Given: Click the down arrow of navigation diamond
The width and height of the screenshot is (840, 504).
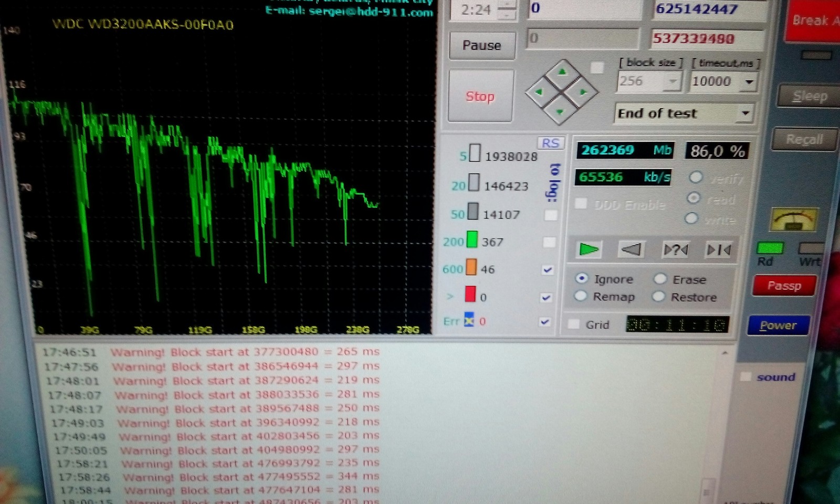Looking at the screenshot, I should pos(560,112).
